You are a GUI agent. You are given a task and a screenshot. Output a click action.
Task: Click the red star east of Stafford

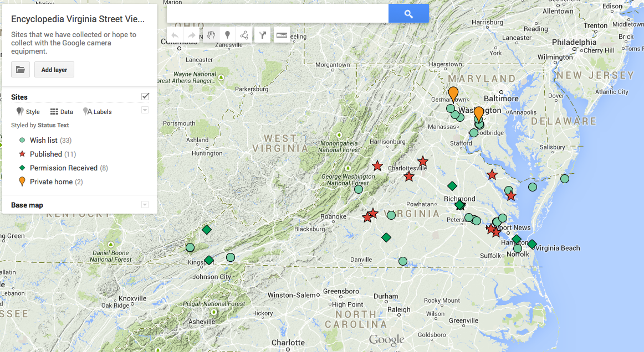tap(492, 175)
